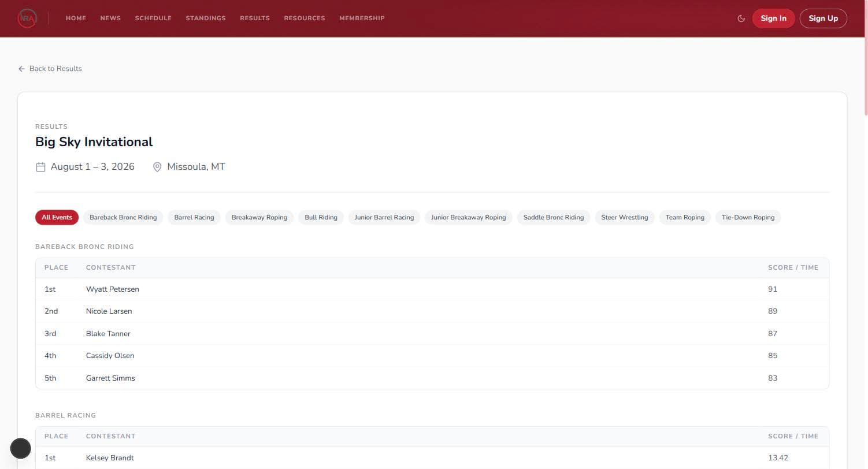Image resolution: width=868 pixels, height=469 pixels.
Task: Select the All Events filter
Action: (x=57, y=218)
